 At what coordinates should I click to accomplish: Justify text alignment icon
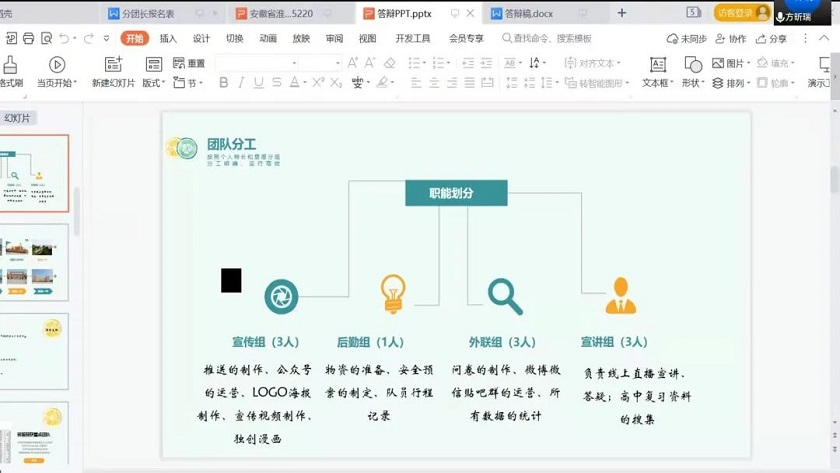coord(469,83)
